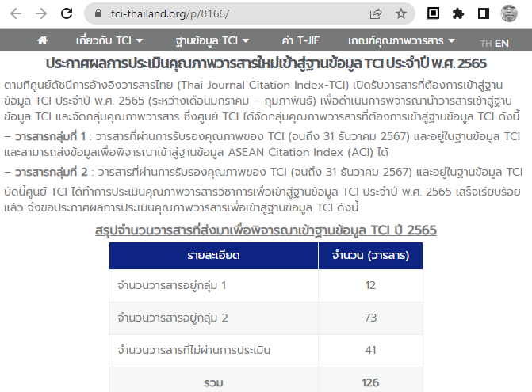The width and height of the screenshot is (532, 392).
Task: Expand the เกณฑ์คุณภาพวารสาร dropdown menu
Action: tap(401, 40)
